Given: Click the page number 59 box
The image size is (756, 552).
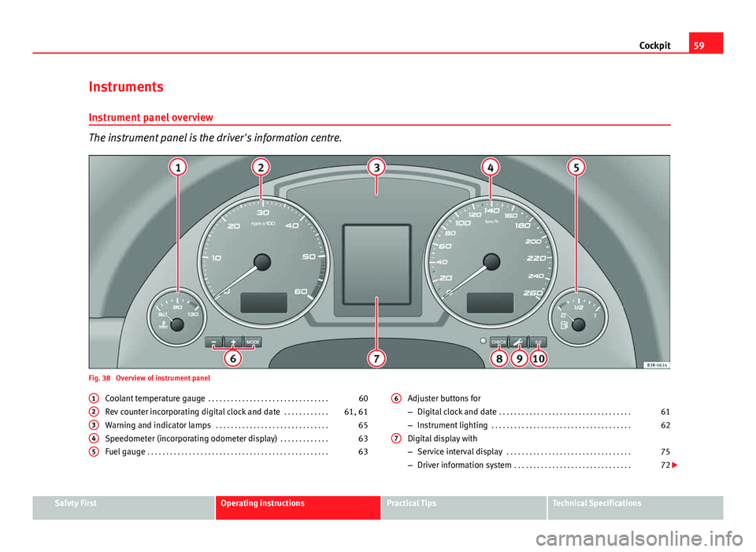Looking at the screenshot, I should pos(706,43).
